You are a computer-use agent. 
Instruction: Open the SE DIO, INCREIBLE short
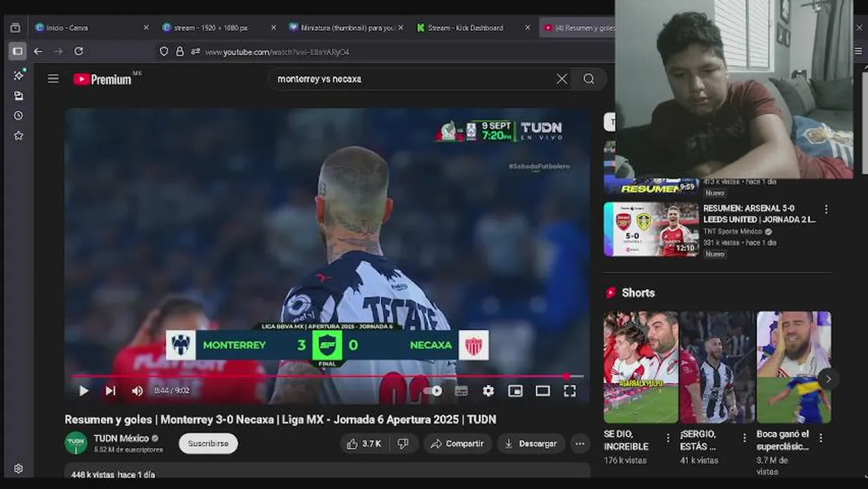pyautogui.click(x=641, y=367)
